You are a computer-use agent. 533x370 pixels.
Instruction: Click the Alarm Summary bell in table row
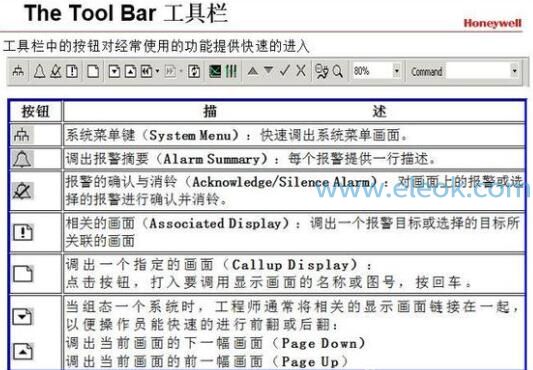22,159
